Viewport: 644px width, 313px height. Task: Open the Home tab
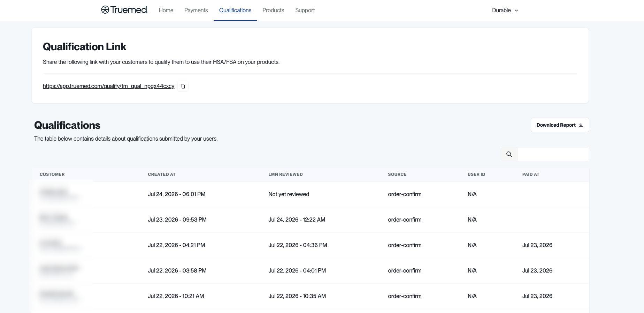166,10
